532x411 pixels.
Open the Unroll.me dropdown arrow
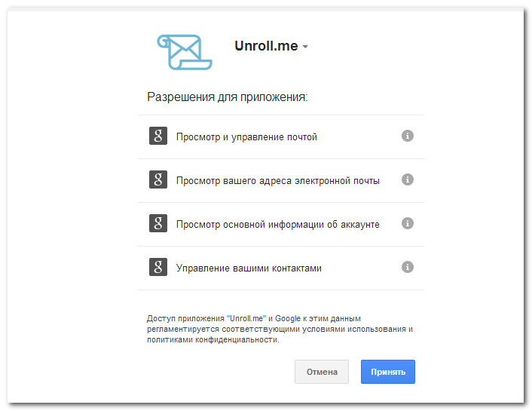(305, 47)
